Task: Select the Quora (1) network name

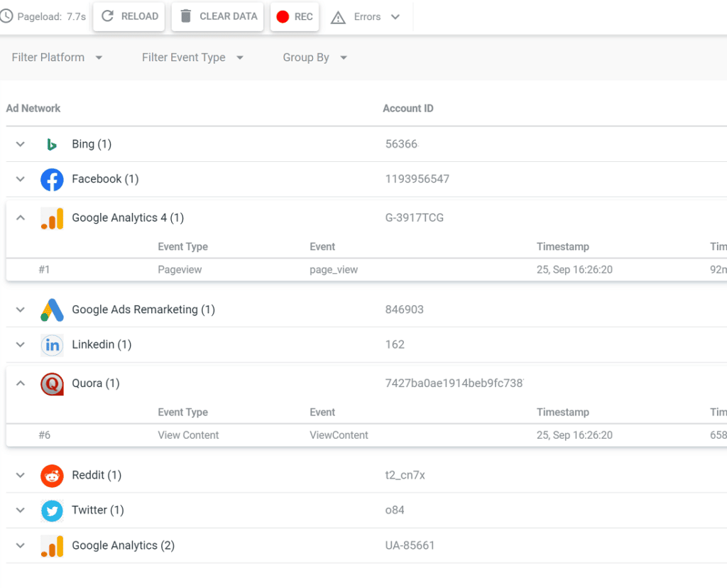Action: point(96,383)
